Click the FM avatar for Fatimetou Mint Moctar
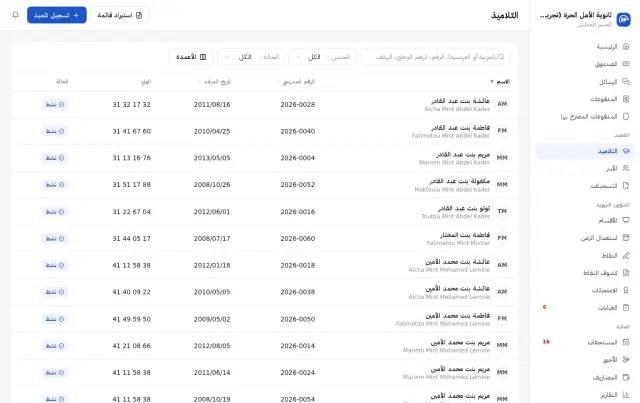The image size is (640, 403). tap(502, 238)
